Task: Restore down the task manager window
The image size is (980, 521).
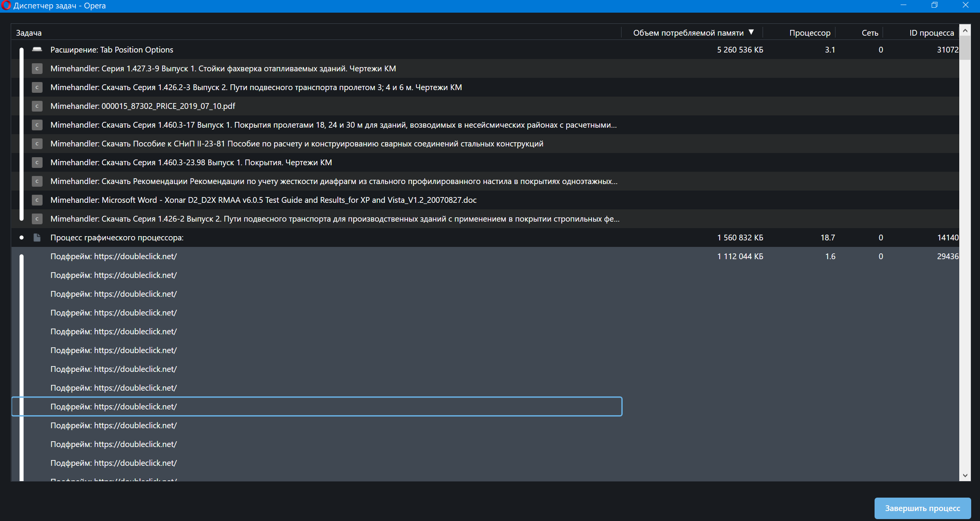Action: click(x=934, y=5)
